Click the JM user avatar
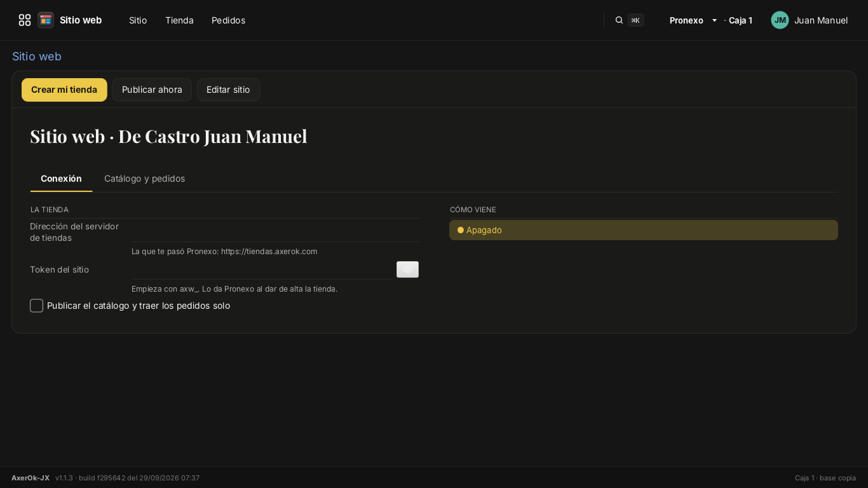 coord(780,20)
